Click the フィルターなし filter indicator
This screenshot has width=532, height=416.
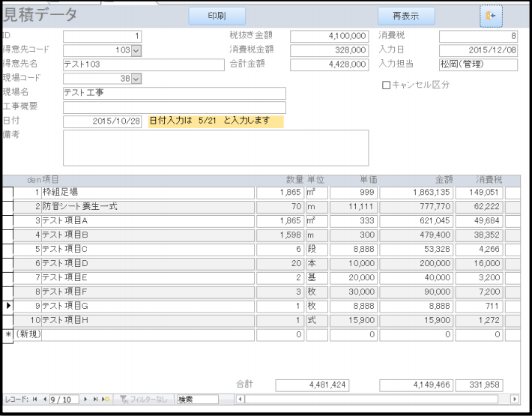[144, 400]
